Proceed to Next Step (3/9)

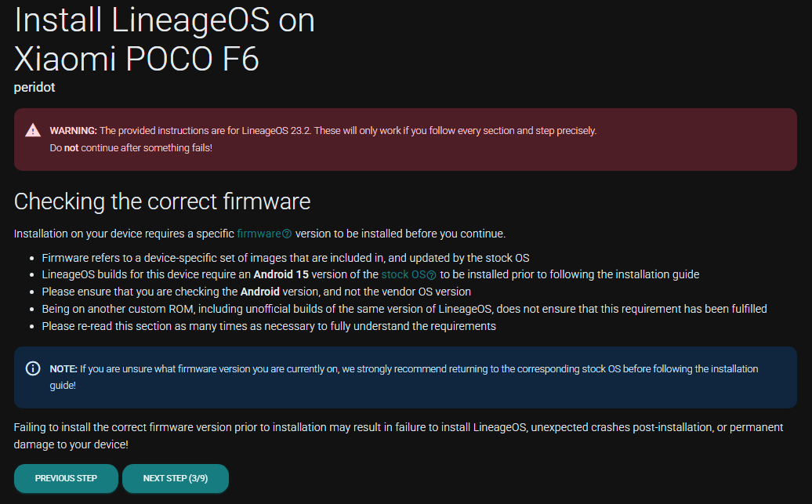tap(175, 478)
